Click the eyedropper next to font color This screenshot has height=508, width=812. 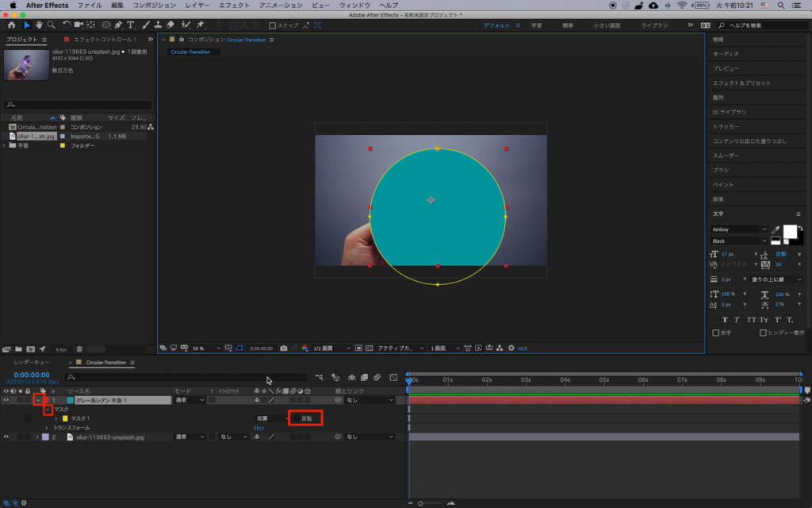click(776, 229)
